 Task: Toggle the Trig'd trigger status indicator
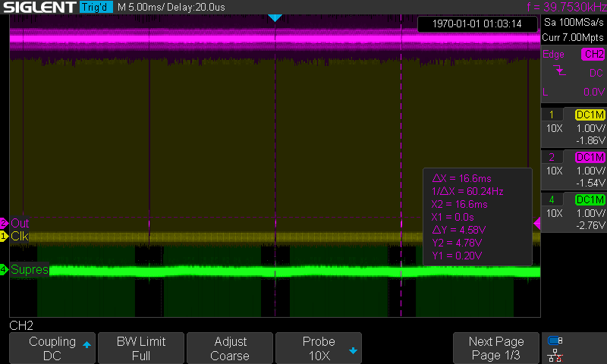click(x=96, y=8)
